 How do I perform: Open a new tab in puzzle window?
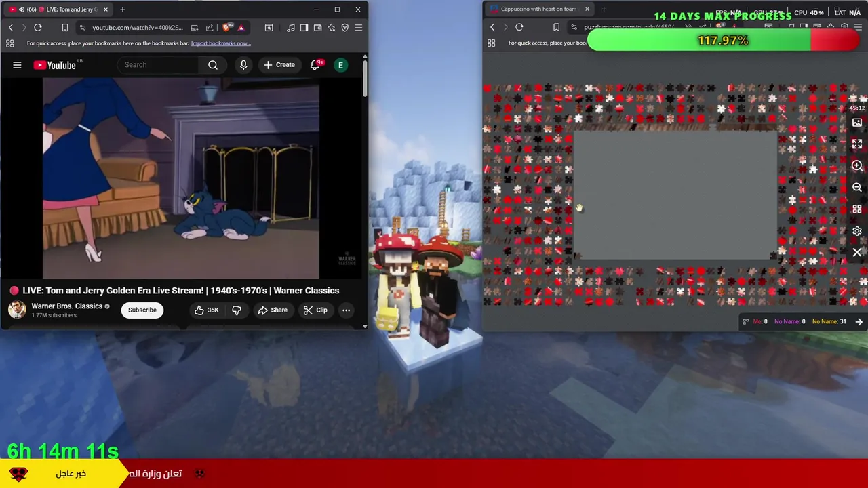[x=604, y=9]
